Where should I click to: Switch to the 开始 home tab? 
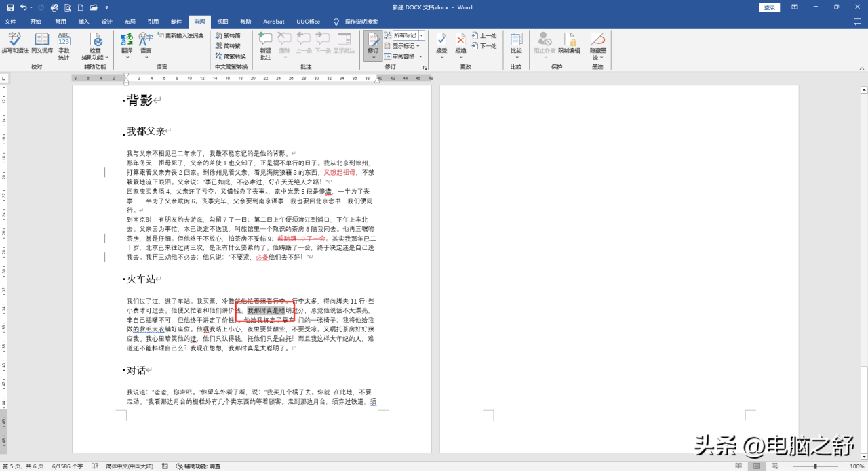35,22
